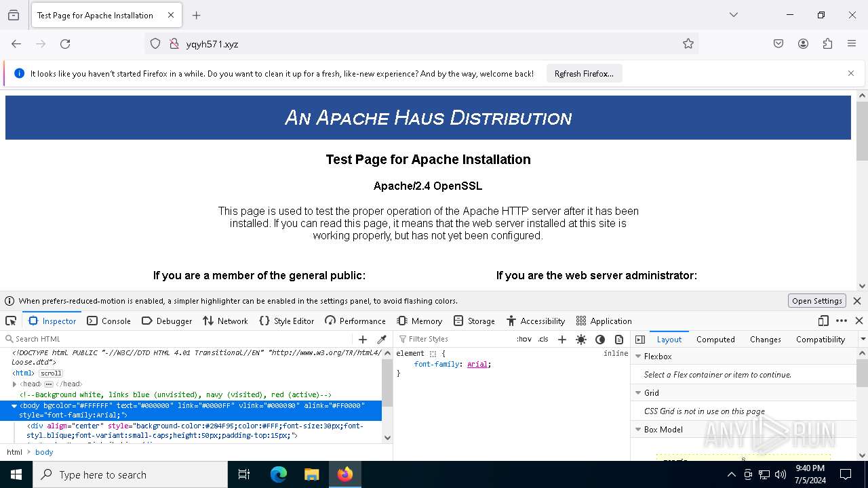Bookmark this page with the star icon
The height and width of the screenshot is (488, 868).
[688, 43]
